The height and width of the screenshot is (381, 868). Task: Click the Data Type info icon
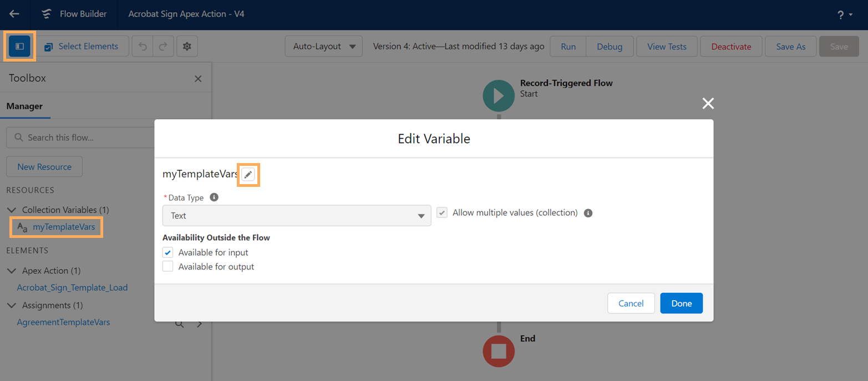click(214, 197)
